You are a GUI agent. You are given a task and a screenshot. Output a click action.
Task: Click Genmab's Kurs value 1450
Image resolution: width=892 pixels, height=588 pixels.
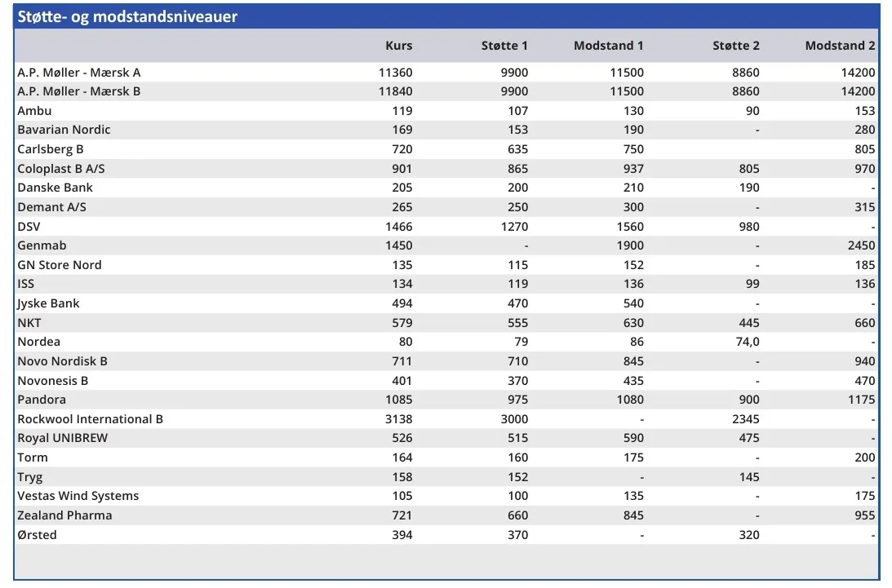pyautogui.click(x=396, y=245)
